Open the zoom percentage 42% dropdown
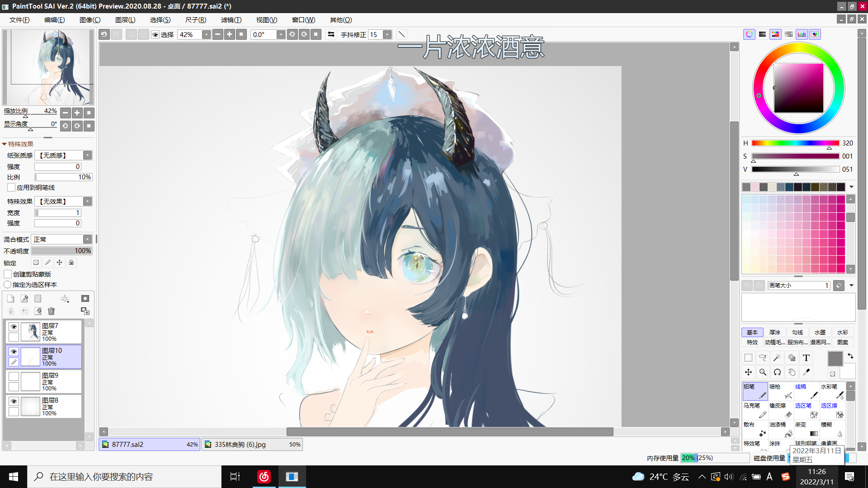 coord(206,35)
